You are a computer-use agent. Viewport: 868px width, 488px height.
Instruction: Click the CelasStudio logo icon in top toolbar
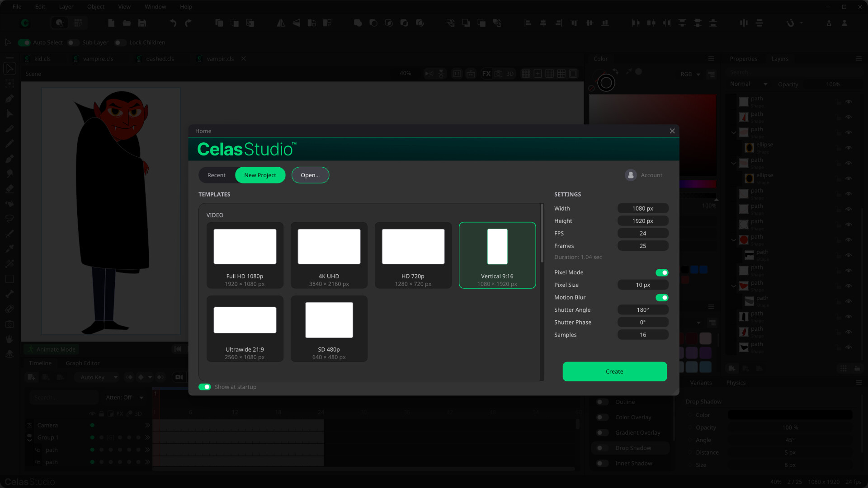tap(25, 23)
